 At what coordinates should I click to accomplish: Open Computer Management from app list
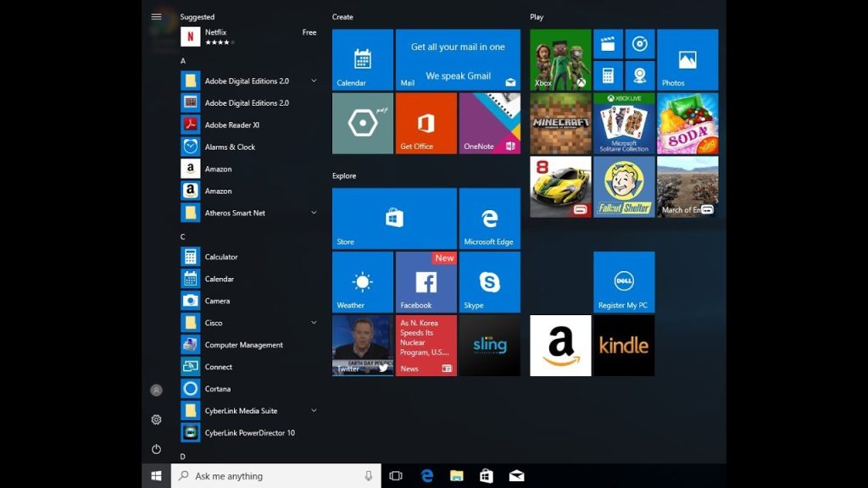[243, 345]
